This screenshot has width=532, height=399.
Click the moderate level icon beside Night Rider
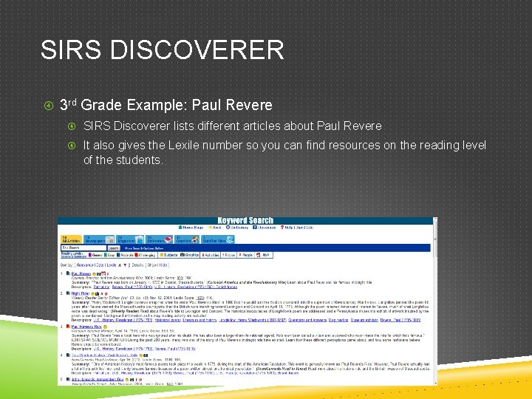click(68, 293)
